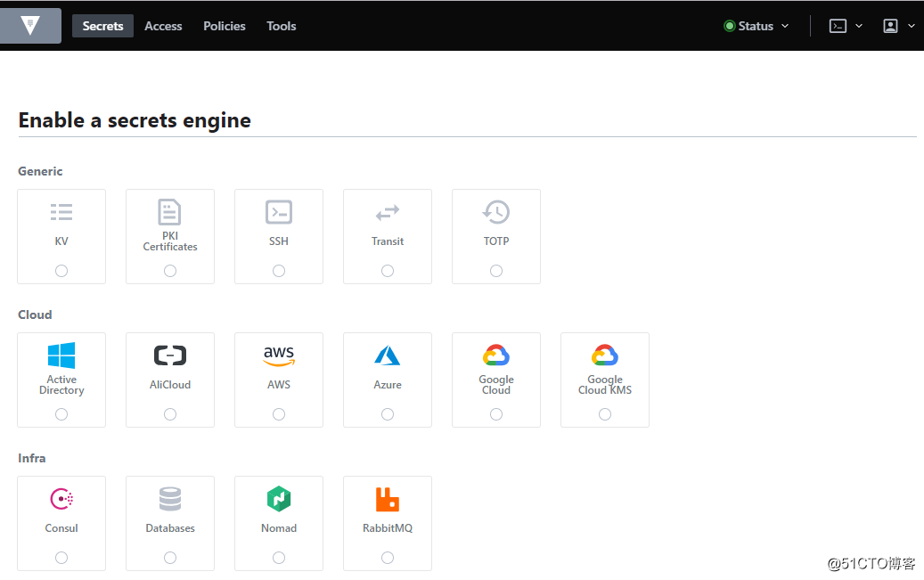Click the Consul pink logo icon

61,499
